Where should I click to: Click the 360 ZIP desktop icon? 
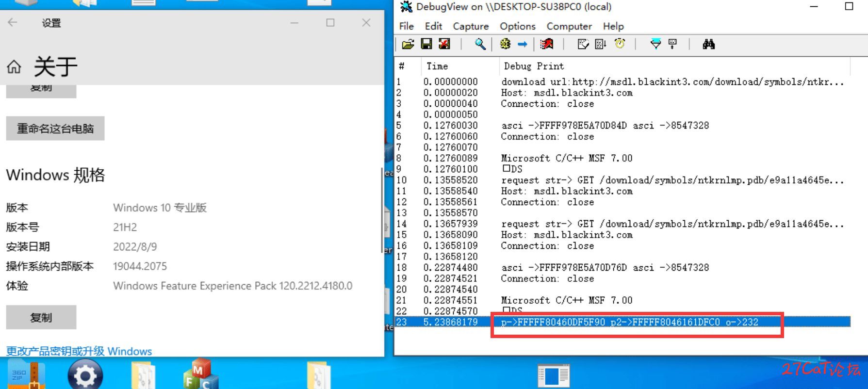[x=27, y=374]
